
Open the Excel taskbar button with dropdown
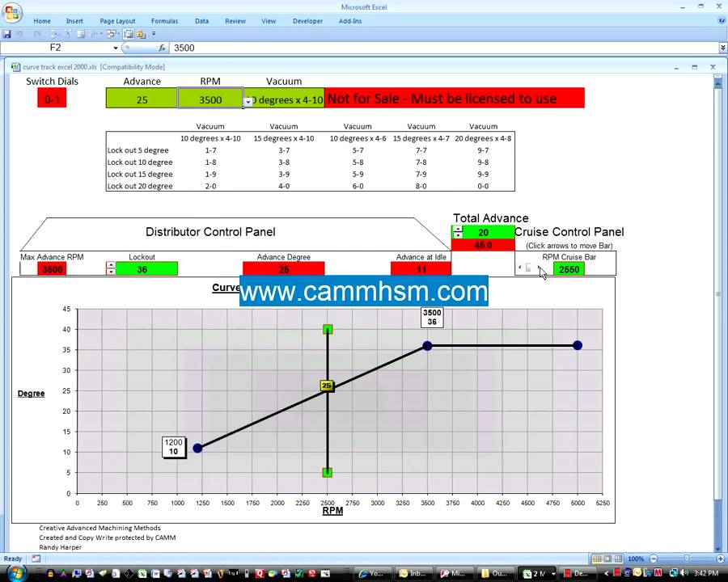coord(539,573)
